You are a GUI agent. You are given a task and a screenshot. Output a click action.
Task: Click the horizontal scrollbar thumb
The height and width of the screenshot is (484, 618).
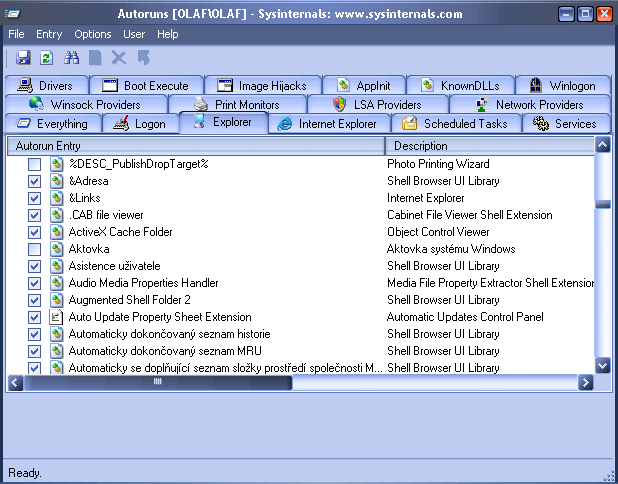pos(158,382)
